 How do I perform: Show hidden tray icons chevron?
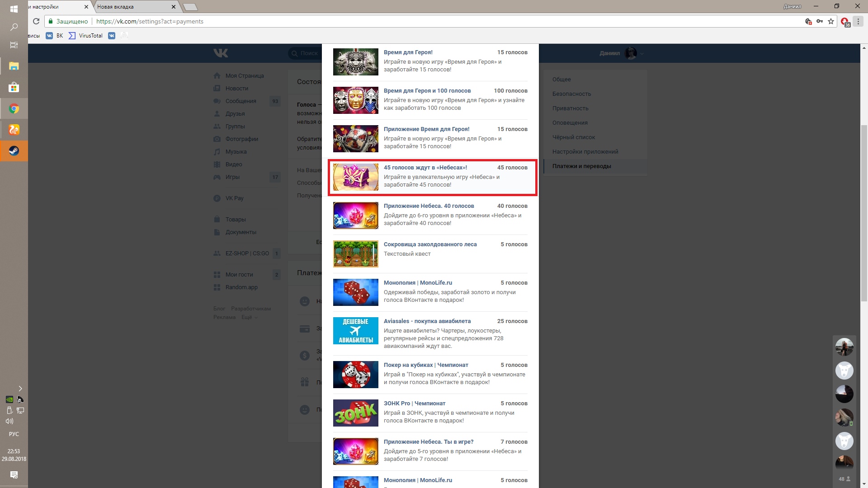(20, 389)
